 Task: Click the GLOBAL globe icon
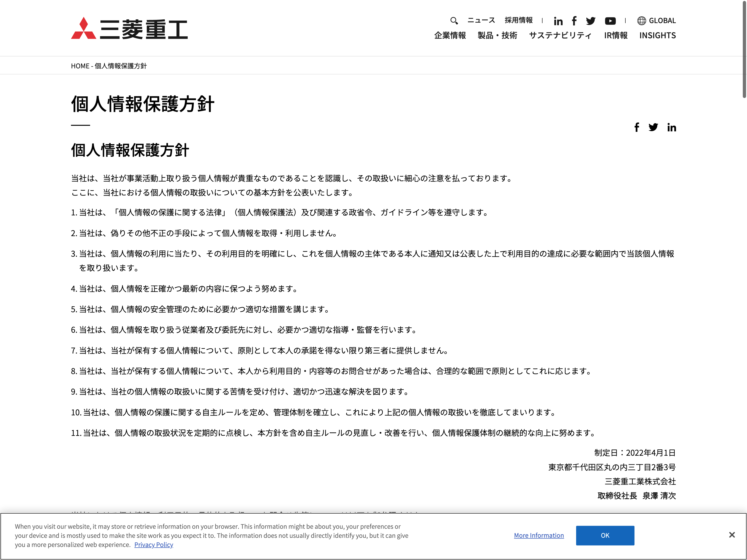click(641, 21)
